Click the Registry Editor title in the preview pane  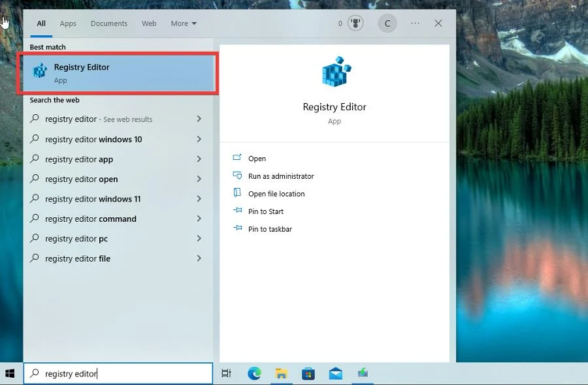click(x=335, y=107)
